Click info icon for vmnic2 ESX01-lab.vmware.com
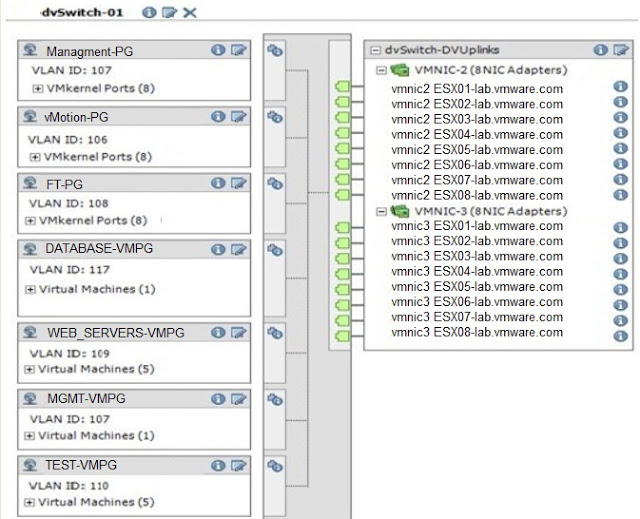This screenshot has width=640, height=519. 619,88
